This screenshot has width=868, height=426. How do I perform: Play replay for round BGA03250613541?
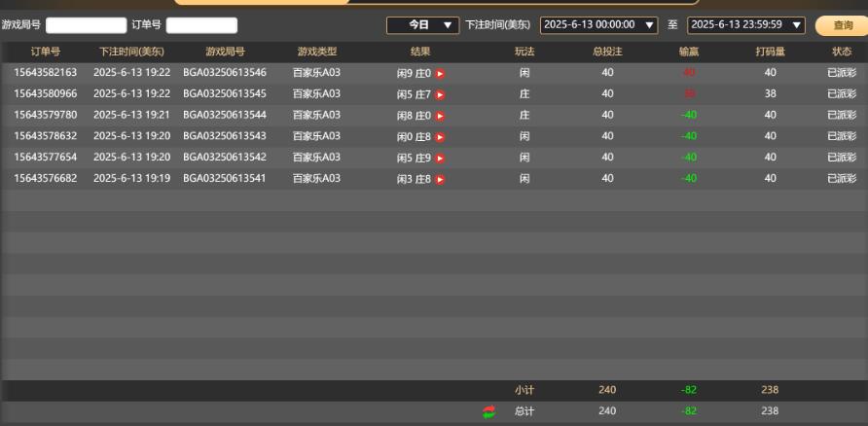point(440,179)
